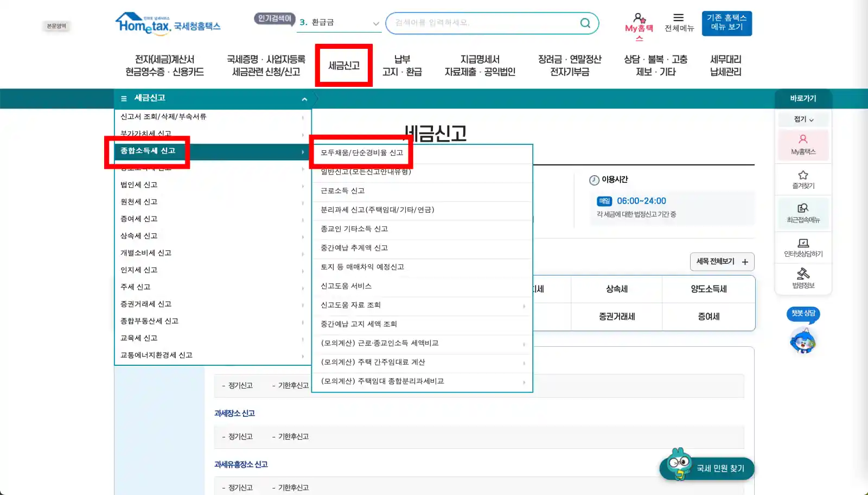Select 양도소득세 in the tax table
Image resolution: width=868 pixels, height=495 pixels.
click(709, 289)
